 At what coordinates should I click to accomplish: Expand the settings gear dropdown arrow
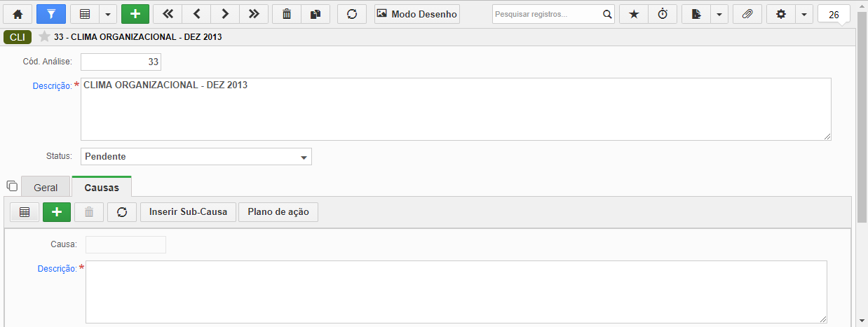pyautogui.click(x=804, y=14)
